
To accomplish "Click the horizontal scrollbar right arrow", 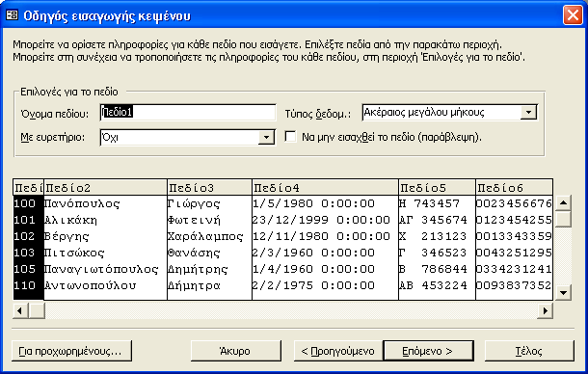I will tap(545, 310).
